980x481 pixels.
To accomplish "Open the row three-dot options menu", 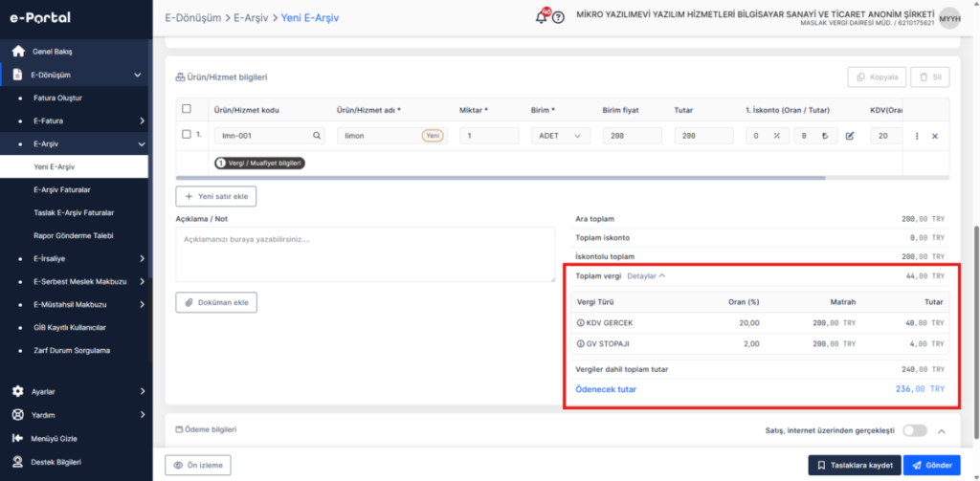I will [x=917, y=136].
